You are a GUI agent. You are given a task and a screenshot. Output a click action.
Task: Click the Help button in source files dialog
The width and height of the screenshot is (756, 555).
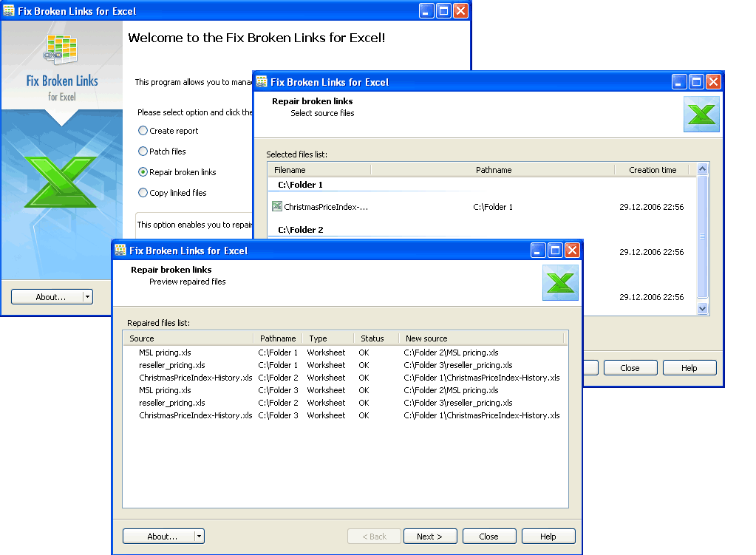coord(689,368)
